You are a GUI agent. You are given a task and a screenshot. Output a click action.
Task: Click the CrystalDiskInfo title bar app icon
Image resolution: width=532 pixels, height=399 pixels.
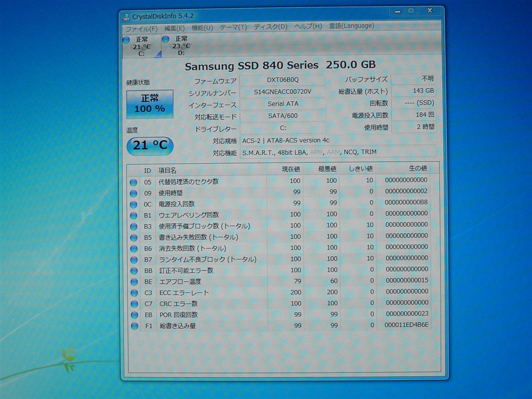pos(126,16)
